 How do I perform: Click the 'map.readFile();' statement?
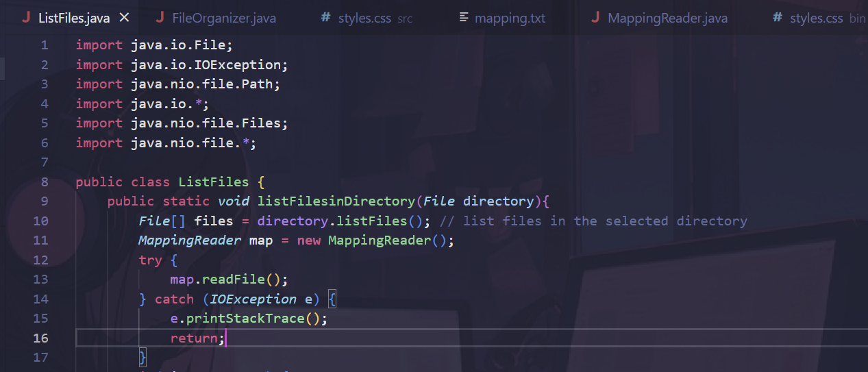coord(230,280)
